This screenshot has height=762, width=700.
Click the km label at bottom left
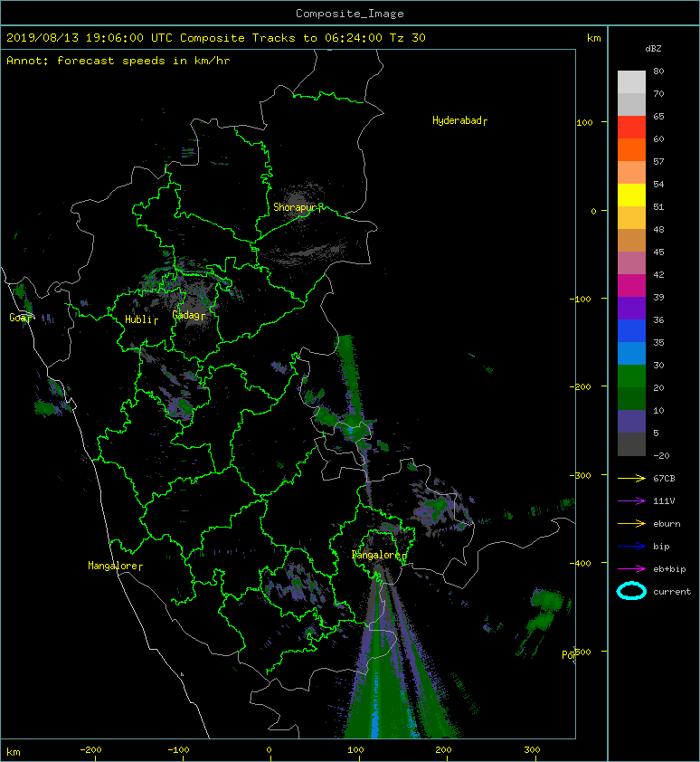tap(14, 752)
